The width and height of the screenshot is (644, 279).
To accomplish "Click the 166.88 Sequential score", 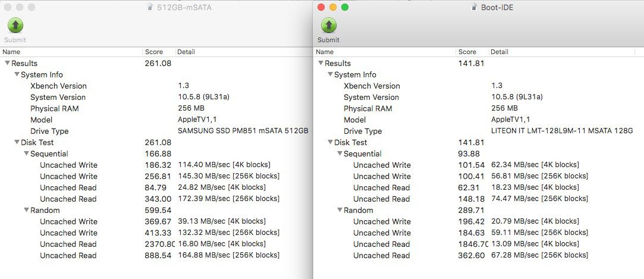I will click(158, 153).
